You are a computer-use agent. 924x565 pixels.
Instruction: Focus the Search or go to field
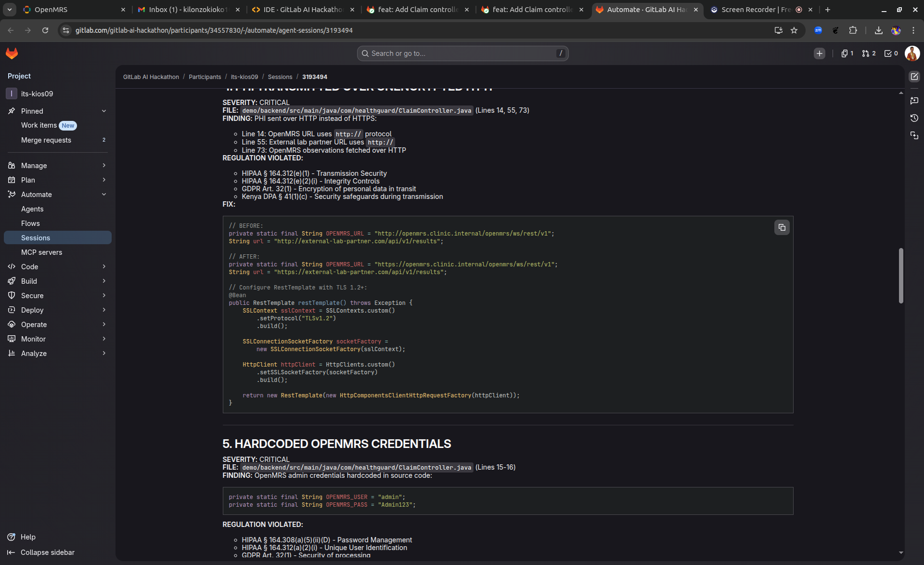click(x=462, y=53)
